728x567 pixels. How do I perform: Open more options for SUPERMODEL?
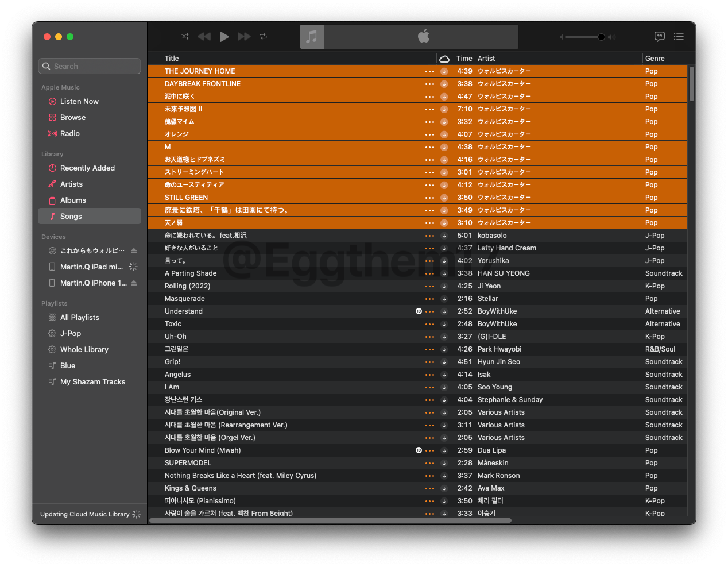[x=429, y=463]
